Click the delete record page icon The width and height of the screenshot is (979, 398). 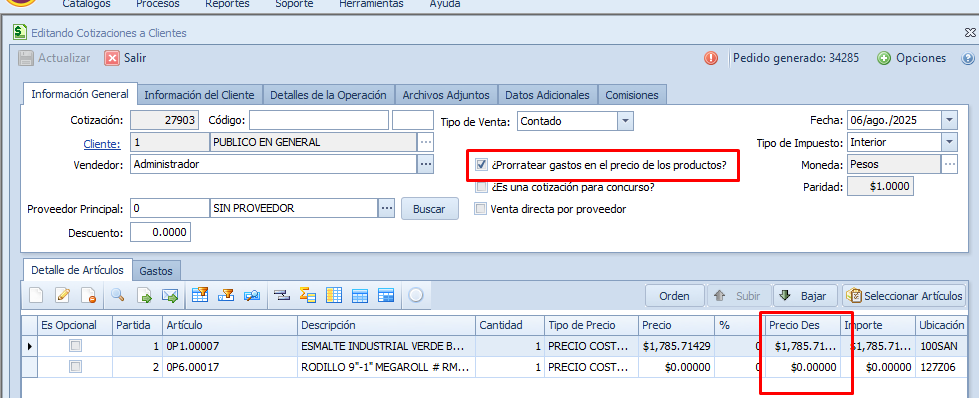pyautogui.click(x=89, y=296)
